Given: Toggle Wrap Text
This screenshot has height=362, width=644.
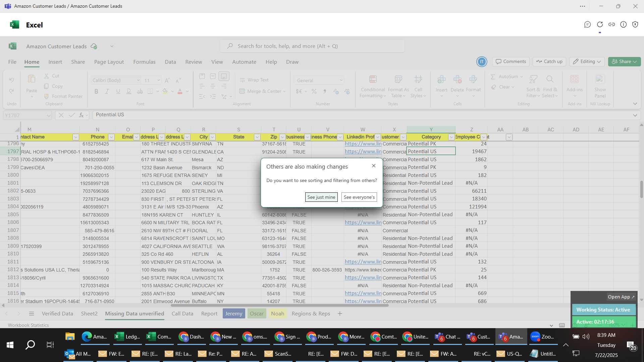Looking at the screenshot, I should [x=254, y=80].
